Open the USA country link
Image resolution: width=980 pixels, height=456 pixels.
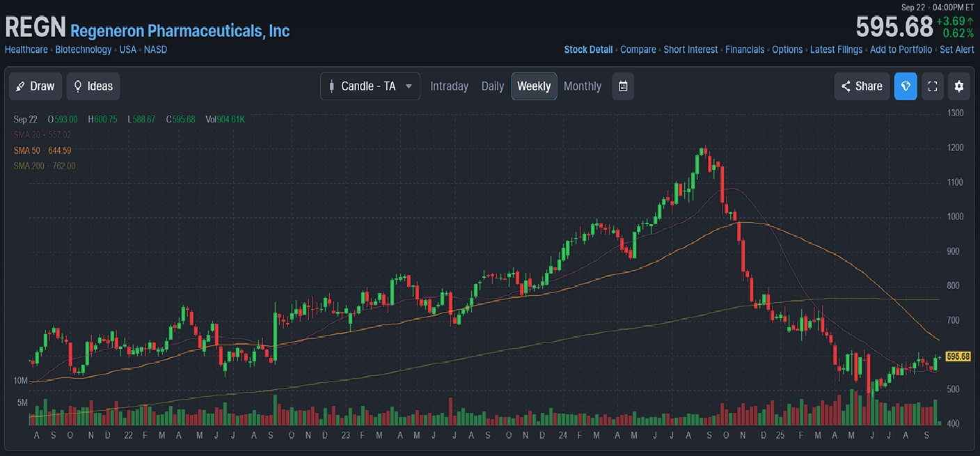click(x=128, y=49)
